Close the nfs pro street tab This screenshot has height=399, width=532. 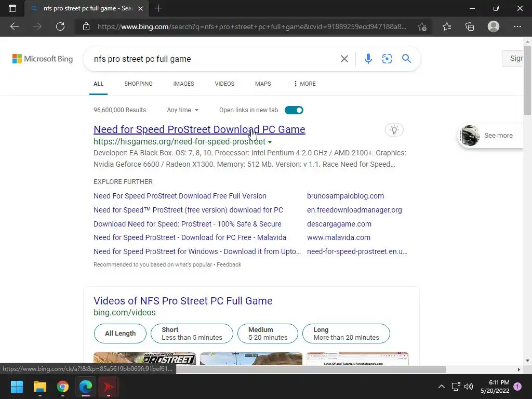click(140, 8)
